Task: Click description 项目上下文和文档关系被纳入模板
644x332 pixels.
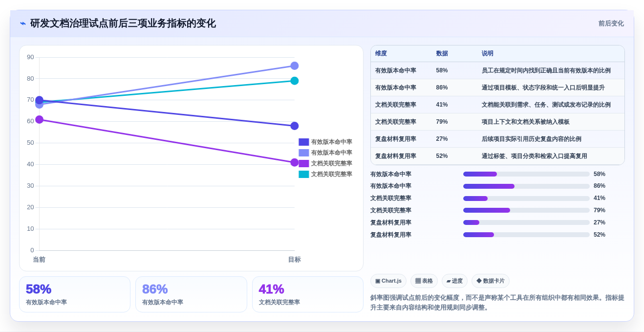Action: [x=526, y=122]
